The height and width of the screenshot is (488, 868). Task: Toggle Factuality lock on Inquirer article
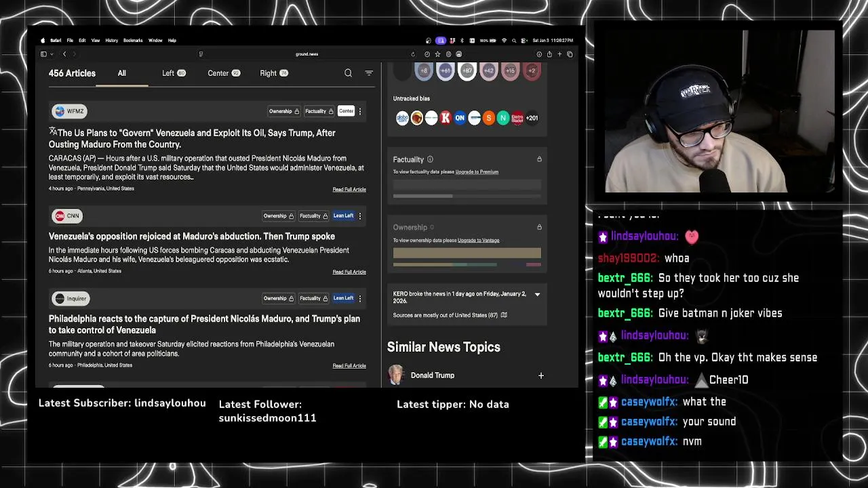coord(313,298)
